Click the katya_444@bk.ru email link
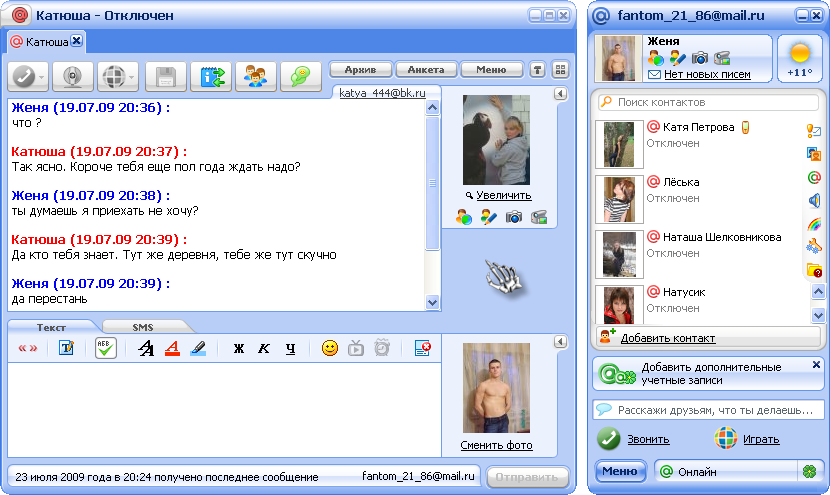 click(382, 93)
